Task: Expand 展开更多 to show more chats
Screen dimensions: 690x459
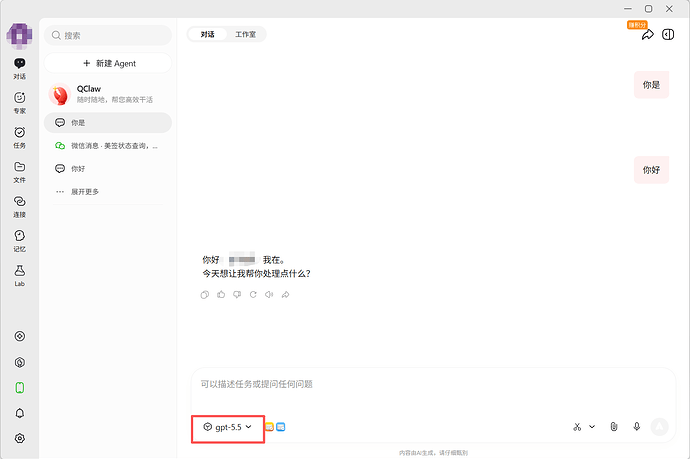Action: (x=108, y=191)
